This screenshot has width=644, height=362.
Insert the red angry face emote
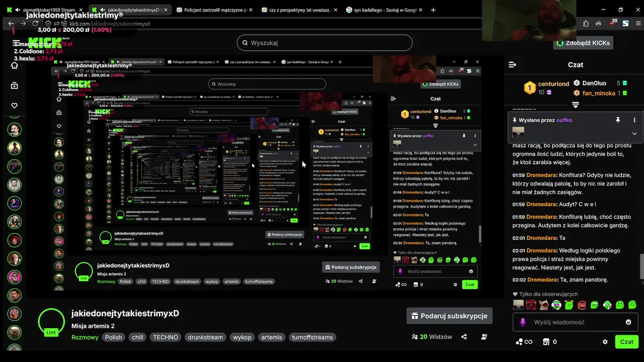coord(582,305)
